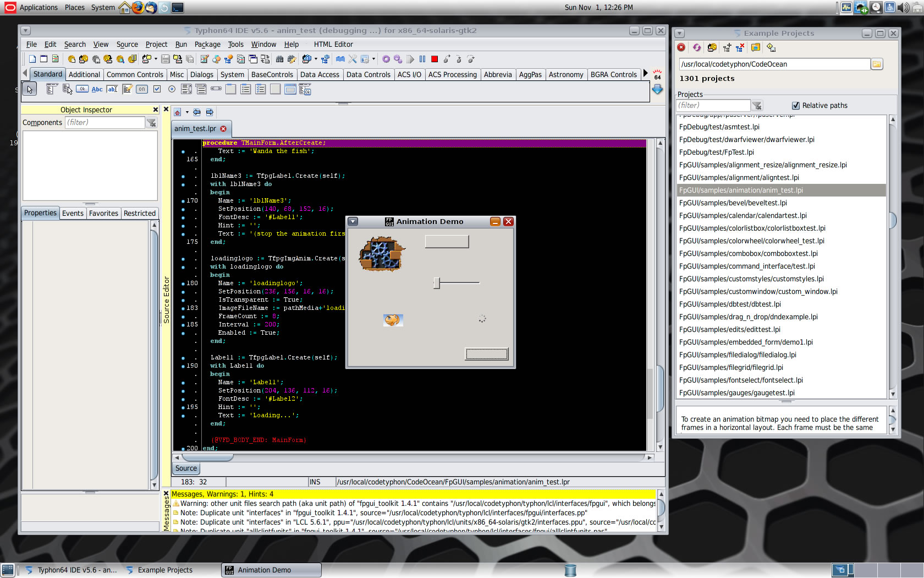Select FpGUI/samples/bevel/beveltest.lpi in project list

(x=733, y=203)
